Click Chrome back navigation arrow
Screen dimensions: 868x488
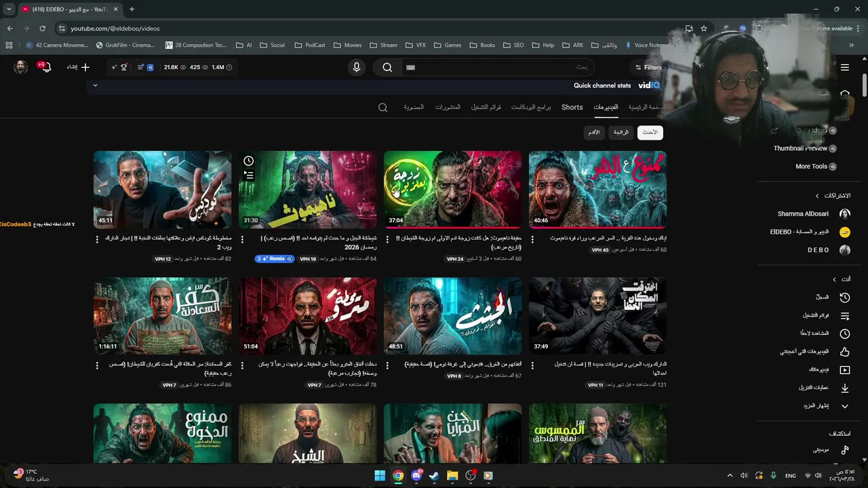pyautogui.click(x=9, y=28)
